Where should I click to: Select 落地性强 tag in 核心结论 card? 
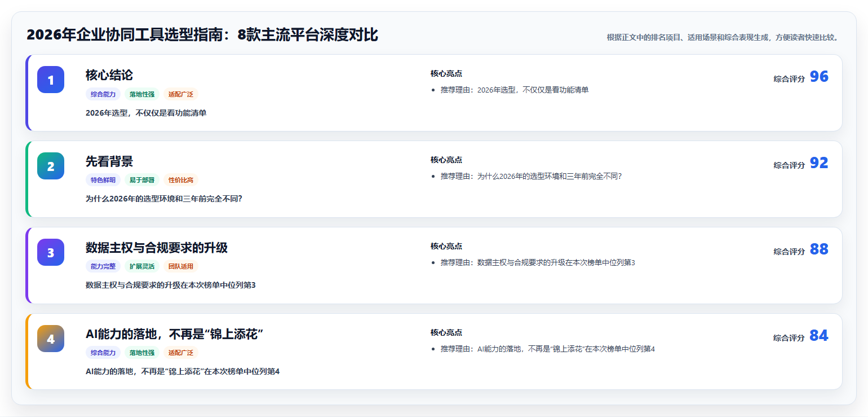point(142,94)
